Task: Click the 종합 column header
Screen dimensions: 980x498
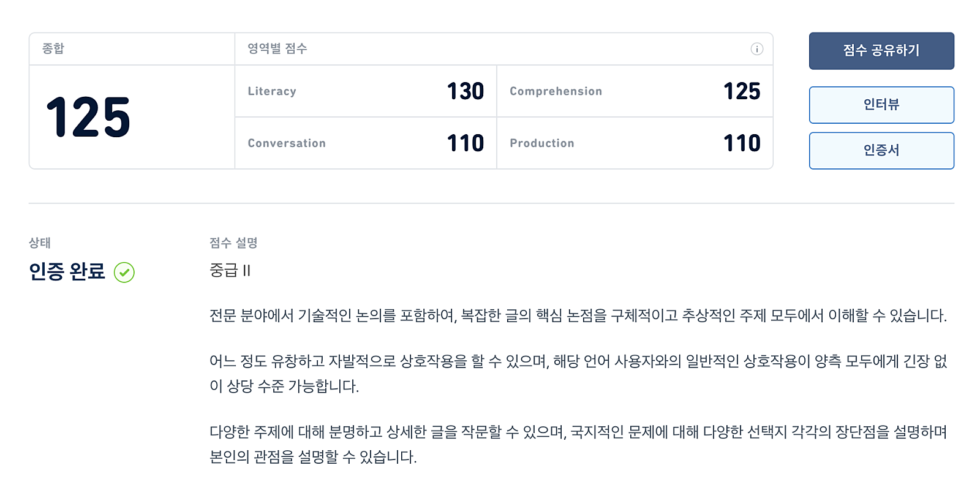Action: click(53, 48)
